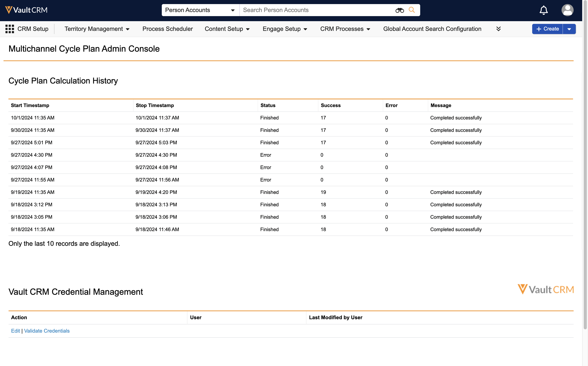Expand the Territory Management menu
Image resolution: width=588 pixels, height=366 pixels.
coord(97,29)
